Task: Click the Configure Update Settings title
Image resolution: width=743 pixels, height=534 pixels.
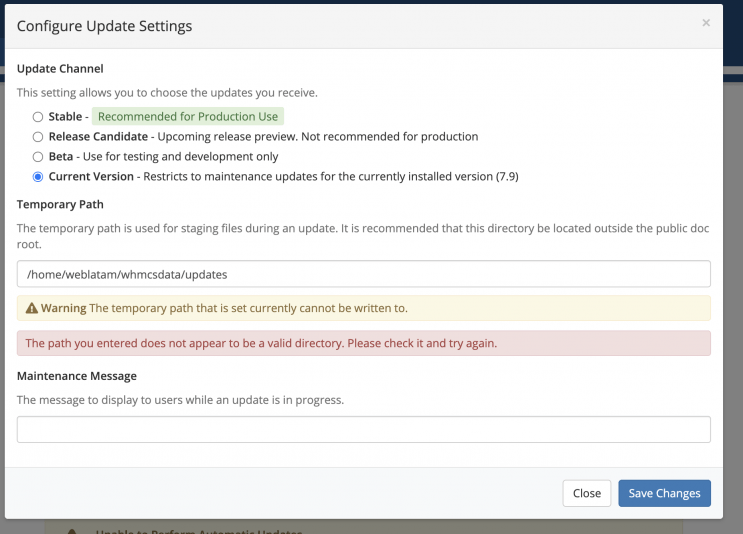Action: pyautogui.click(x=105, y=26)
